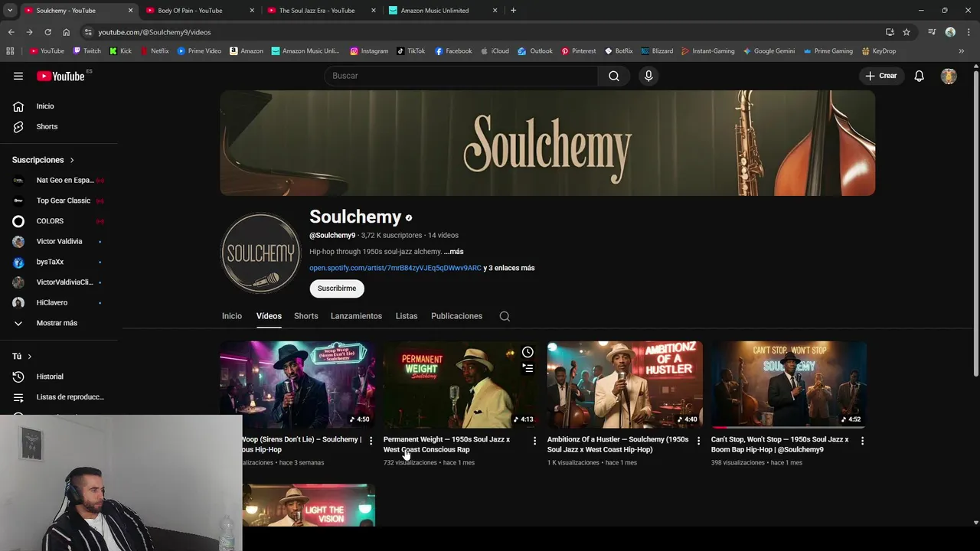The width and height of the screenshot is (980, 551).
Task: Click the browser address bar URL
Action: coord(155,32)
